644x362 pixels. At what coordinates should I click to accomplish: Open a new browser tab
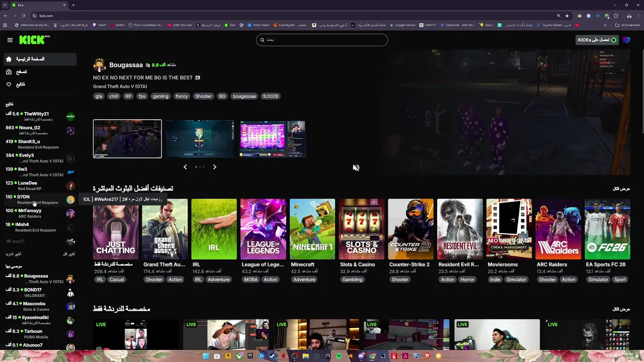(x=73, y=5)
